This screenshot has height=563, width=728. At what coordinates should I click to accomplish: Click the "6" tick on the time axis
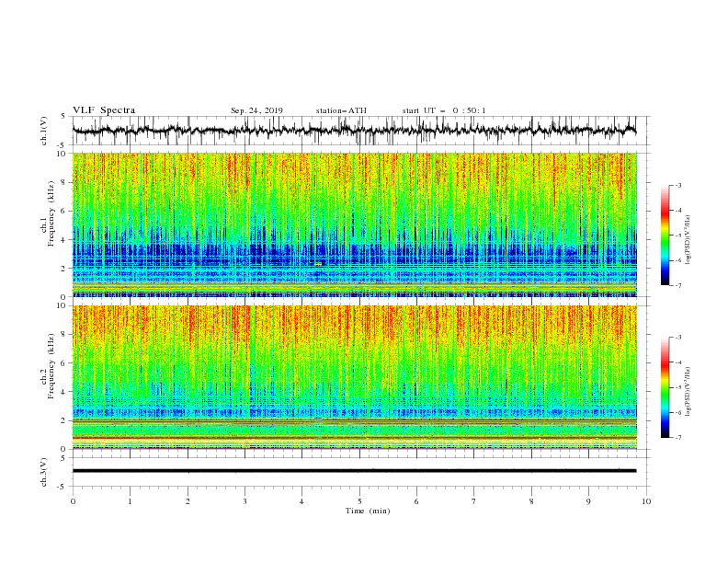coord(416,501)
